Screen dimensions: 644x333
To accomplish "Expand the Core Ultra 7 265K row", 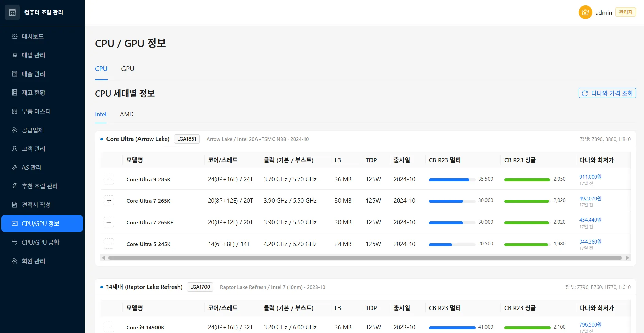I will point(109,201).
